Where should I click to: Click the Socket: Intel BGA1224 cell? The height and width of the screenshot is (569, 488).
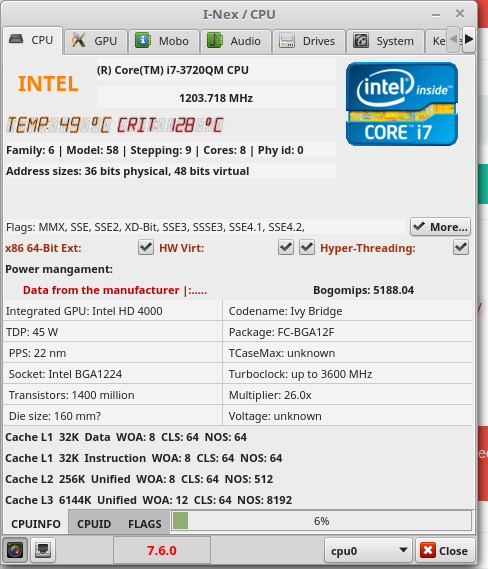click(x=112, y=374)
